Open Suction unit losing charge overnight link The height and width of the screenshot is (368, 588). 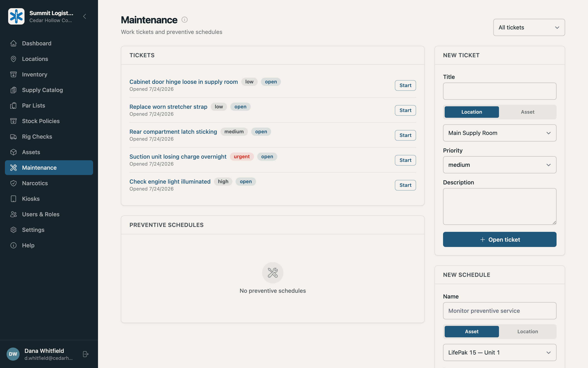click(x=178, y=157)
